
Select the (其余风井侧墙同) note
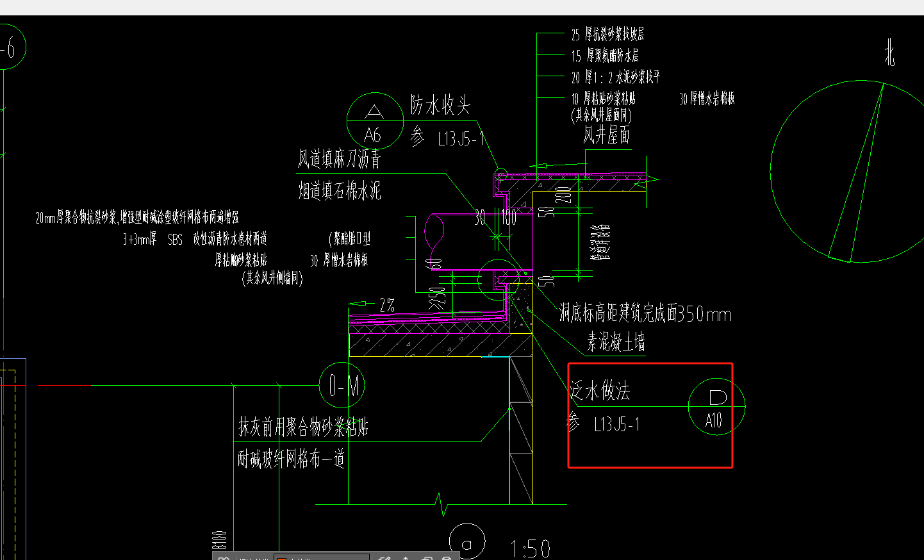272,278
